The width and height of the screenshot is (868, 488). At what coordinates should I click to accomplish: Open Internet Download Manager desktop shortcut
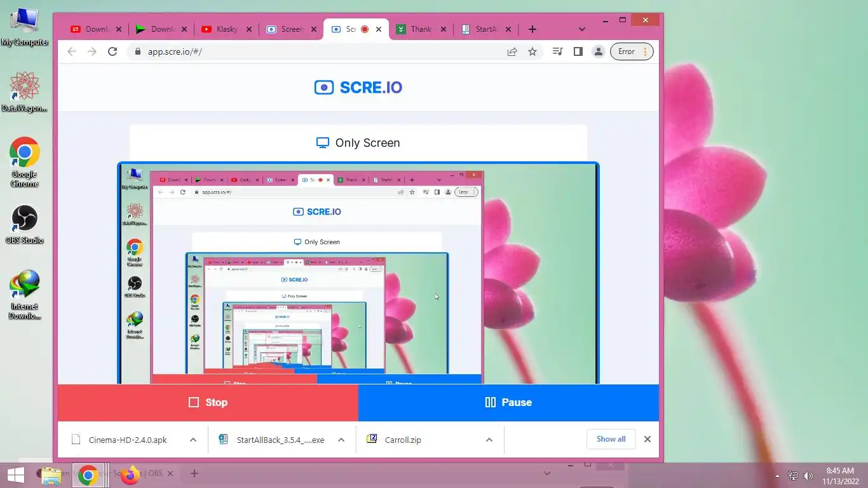point(24,294)
